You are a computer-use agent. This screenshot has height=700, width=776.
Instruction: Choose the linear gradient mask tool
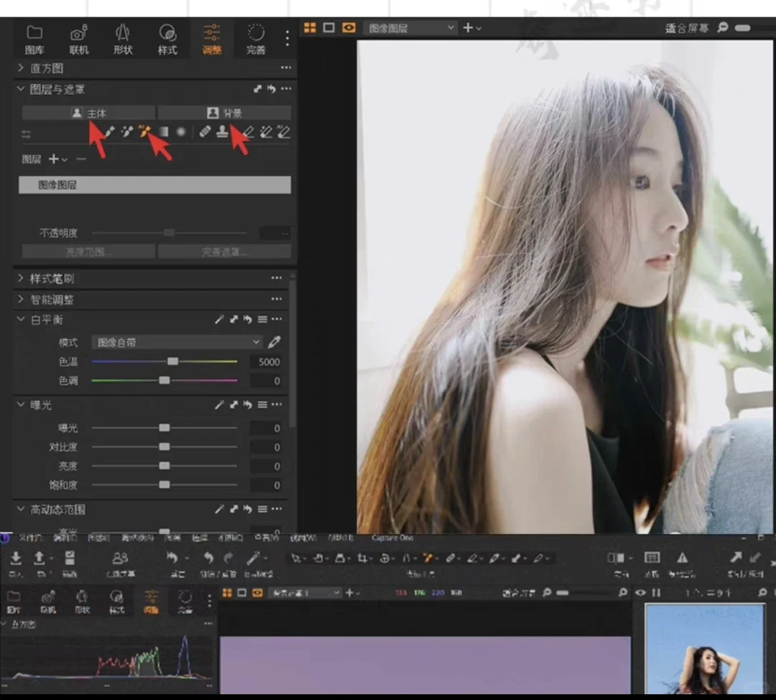pos(165,132)
